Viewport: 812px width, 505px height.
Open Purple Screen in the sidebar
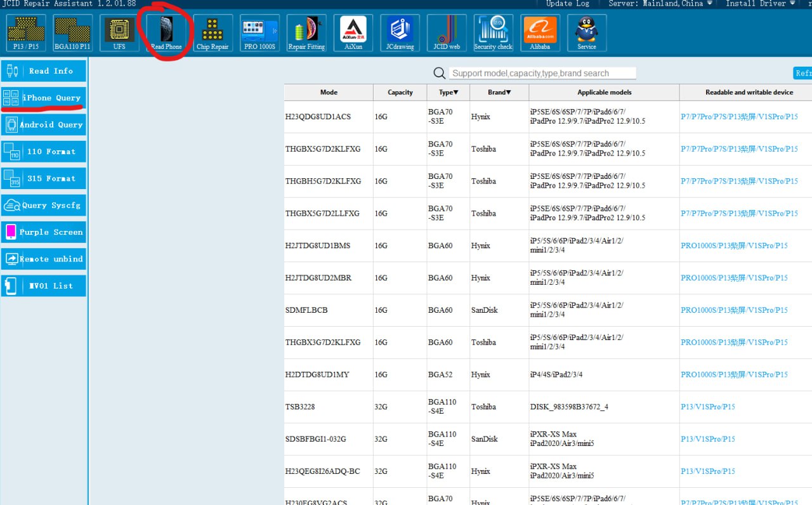(44, 232)
